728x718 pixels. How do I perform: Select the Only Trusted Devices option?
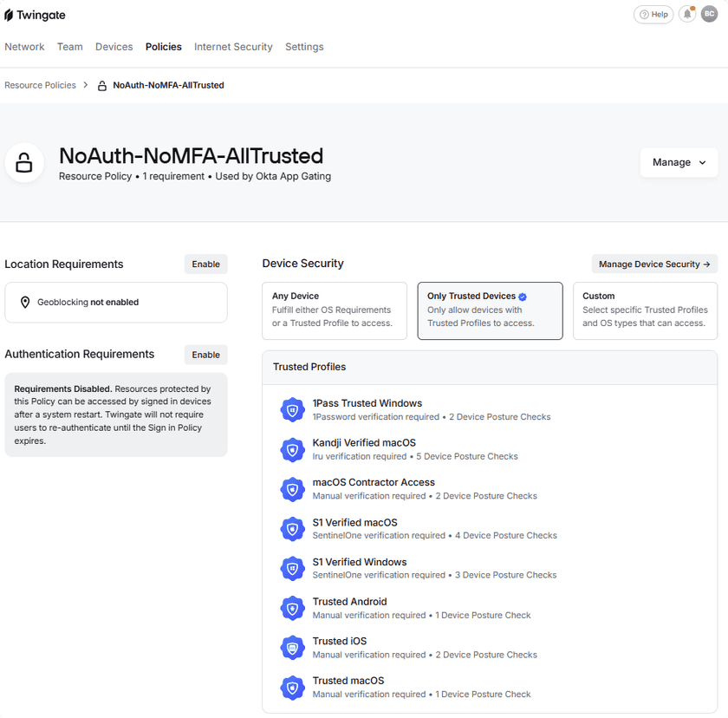[x=490, y=310]
